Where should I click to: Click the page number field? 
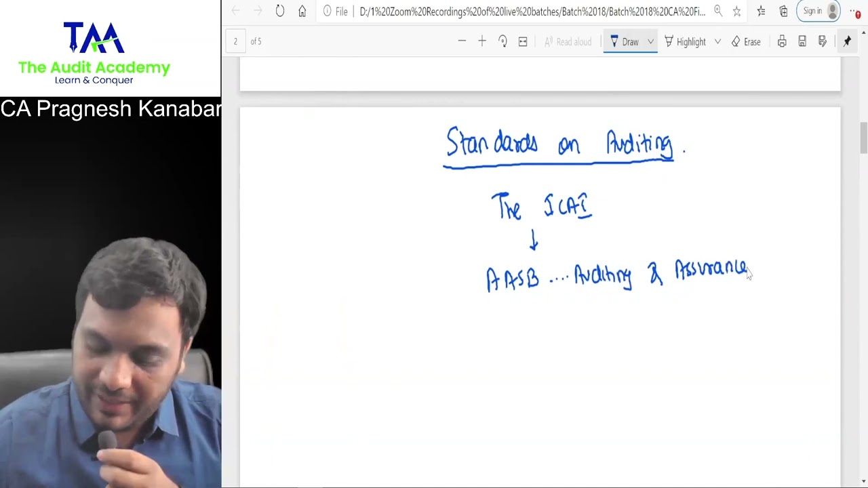[x=235, y=41]
